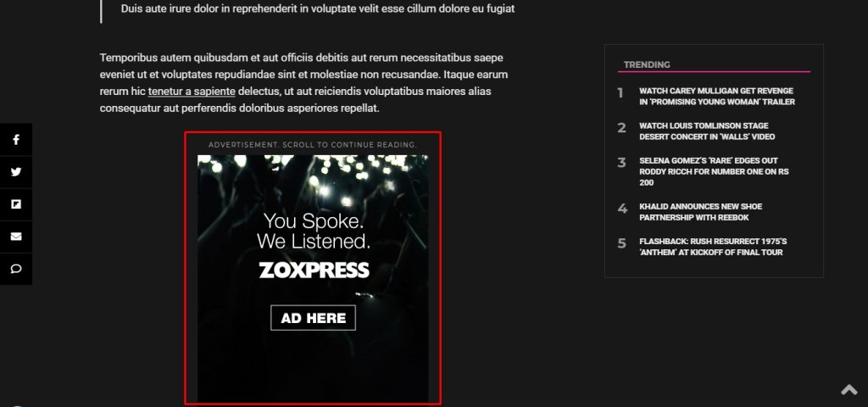
Task: Click the concert crowd ad image
Action: point(313,278)
